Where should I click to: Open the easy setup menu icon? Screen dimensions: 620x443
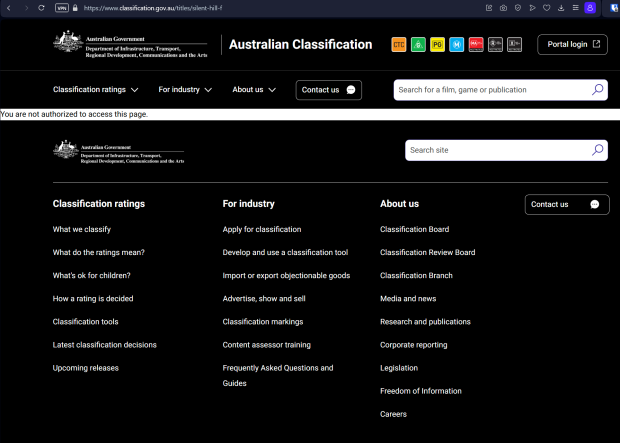tap(576, 8)
